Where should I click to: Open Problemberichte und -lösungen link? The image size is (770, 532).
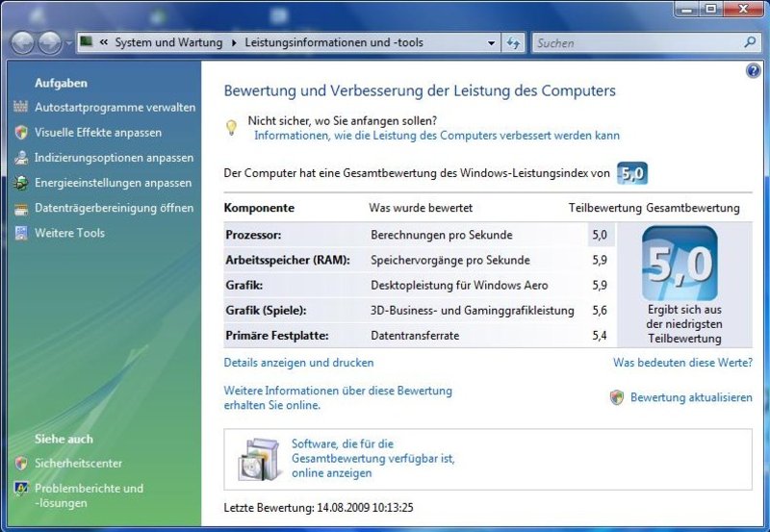(x=89, y=495)
